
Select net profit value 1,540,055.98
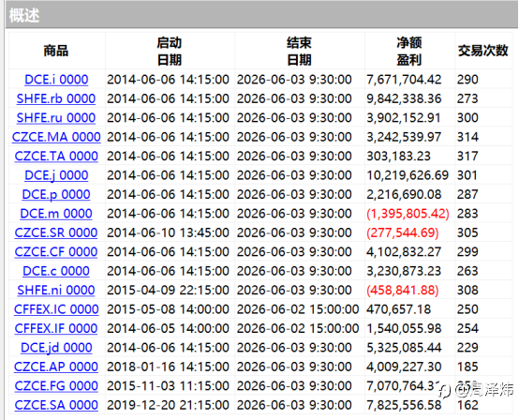[404, 328]
